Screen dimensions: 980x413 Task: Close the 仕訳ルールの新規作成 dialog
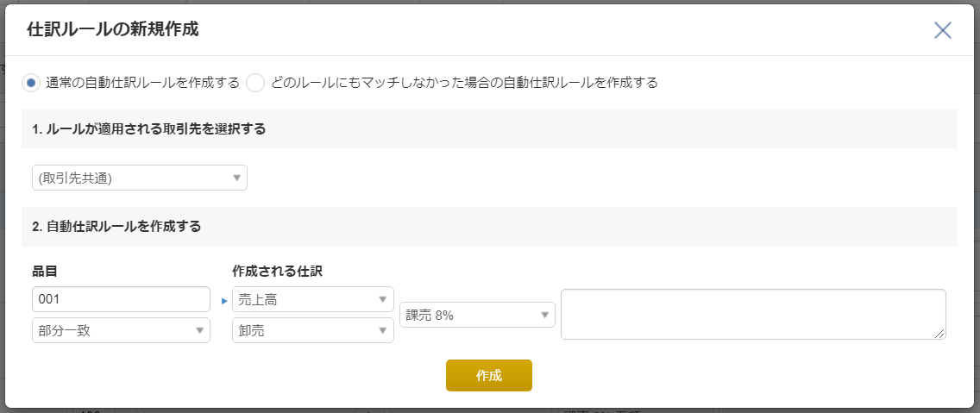point(942,30)
